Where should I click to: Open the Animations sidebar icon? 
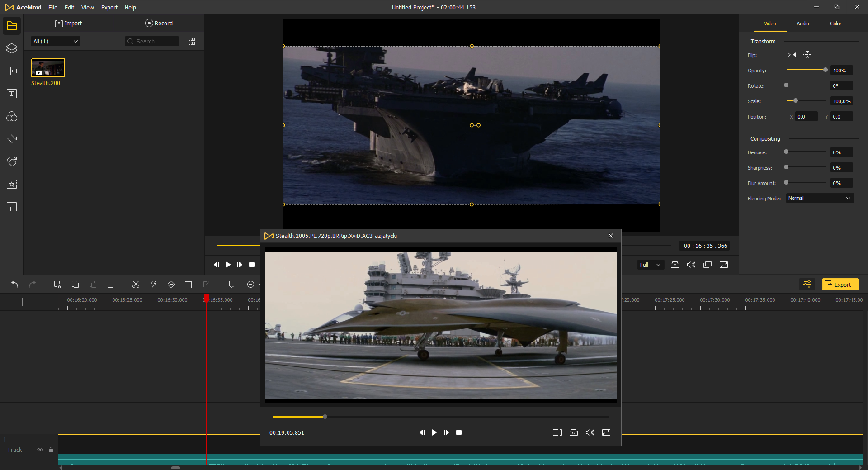point(12,161)
